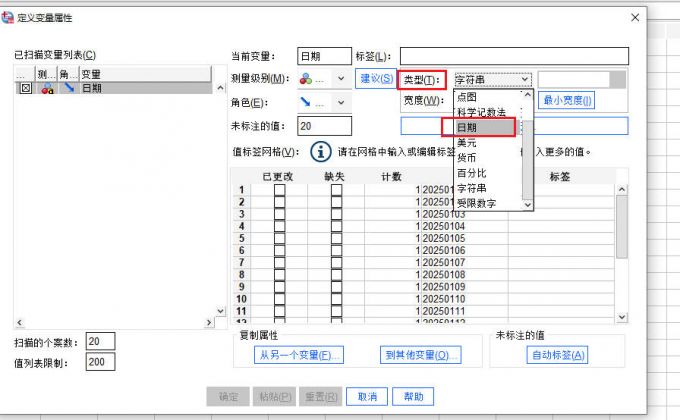The image size is (680, 420).
Task: Click the 最小宽度 button
Action: (566, 100)
